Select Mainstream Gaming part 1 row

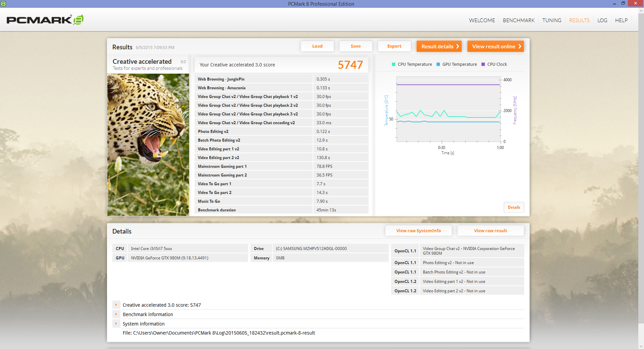click(281, 166)
